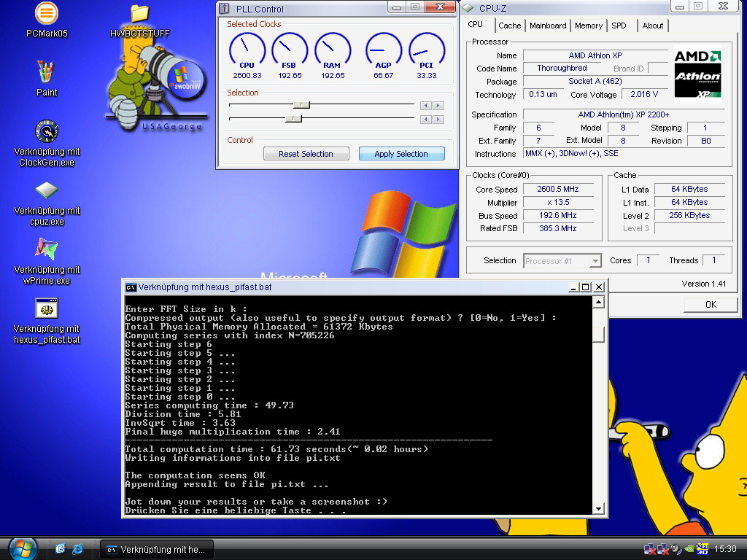Click the Technology value 0.13 um
The image size is (747, 560).
tap(543, 94)
